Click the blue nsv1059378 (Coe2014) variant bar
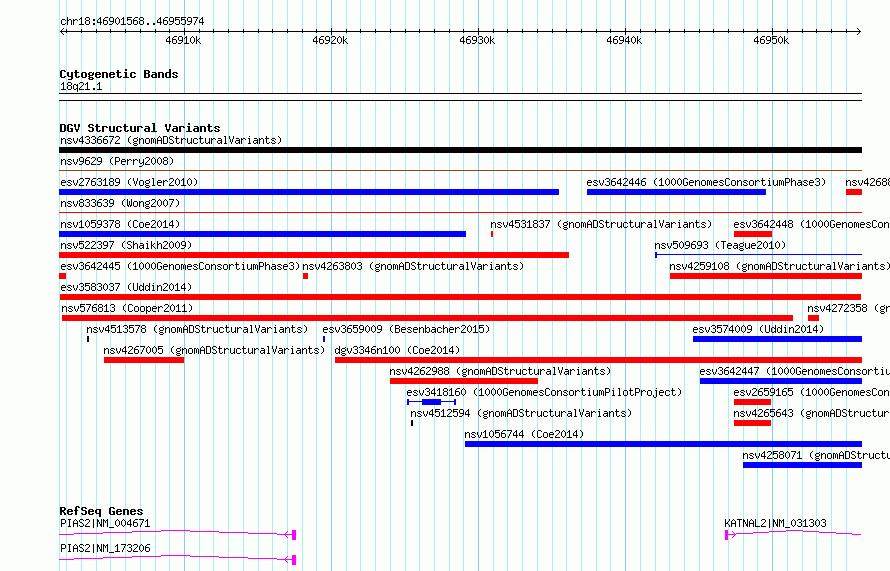The image size is (890, 571). [263, 234]
